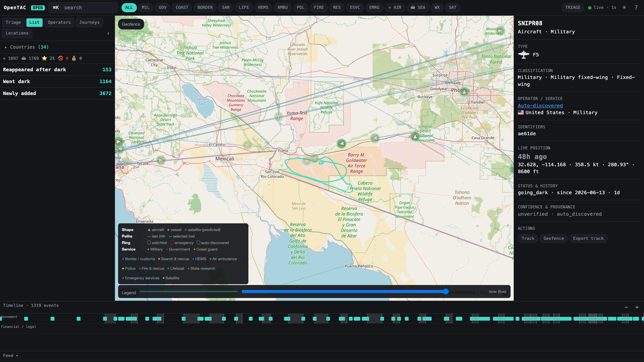This screenshot has width=644, height=362.
Task: Select the aircraft marker left of Yuma Test Range
Action: [x=279, y=117]
